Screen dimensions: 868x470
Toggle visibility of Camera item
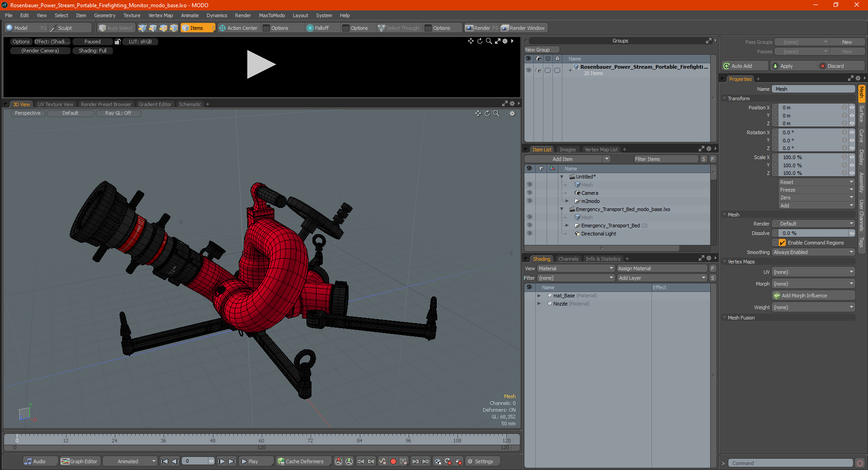pyautogui.click(x=529, y=193)
